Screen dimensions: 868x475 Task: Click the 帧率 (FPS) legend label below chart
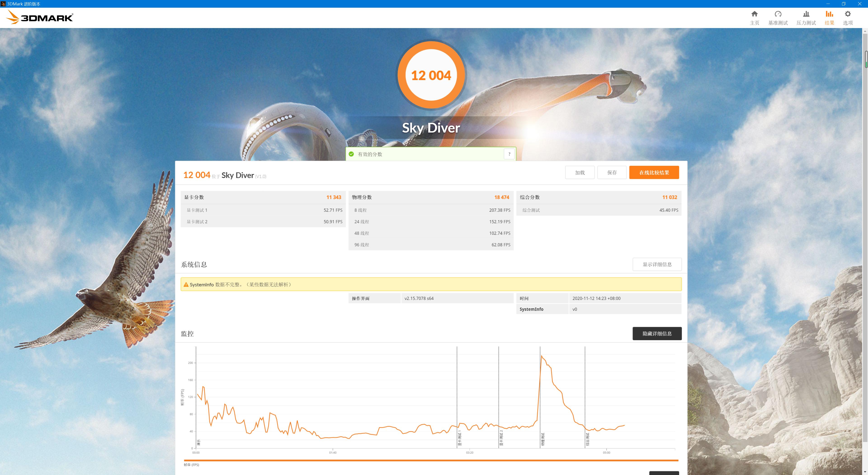[x=191, y=465]
